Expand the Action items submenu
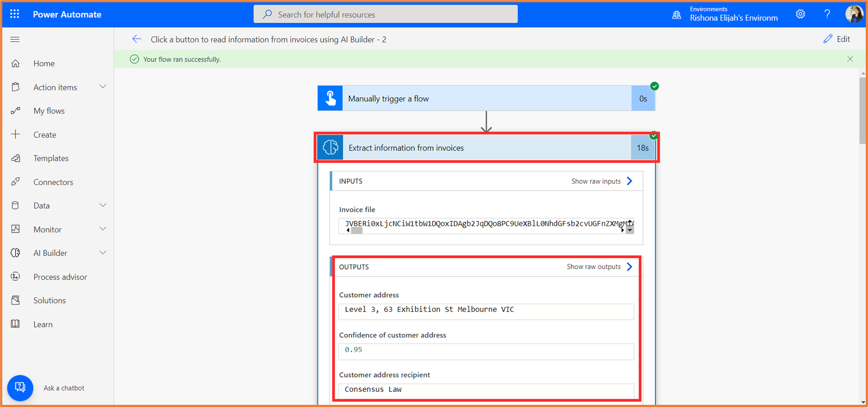The width and height of the screenshot is (868, 407). pos(103,86)
